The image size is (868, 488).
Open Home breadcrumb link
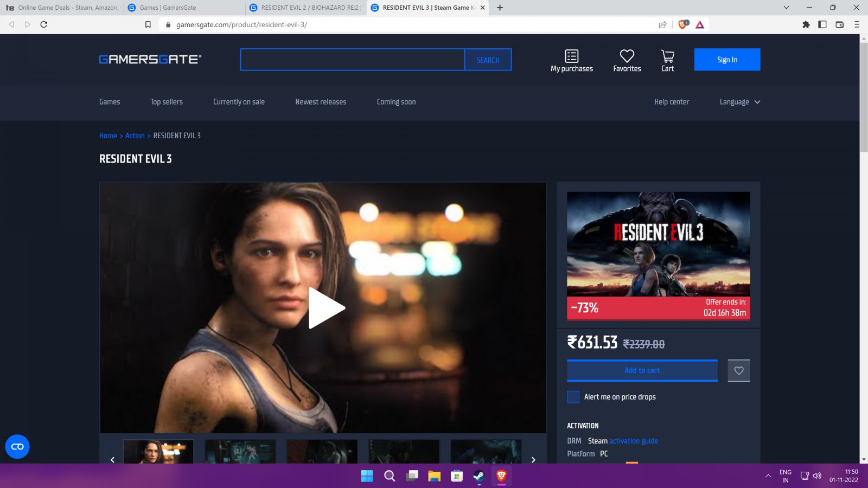(108, 136)
